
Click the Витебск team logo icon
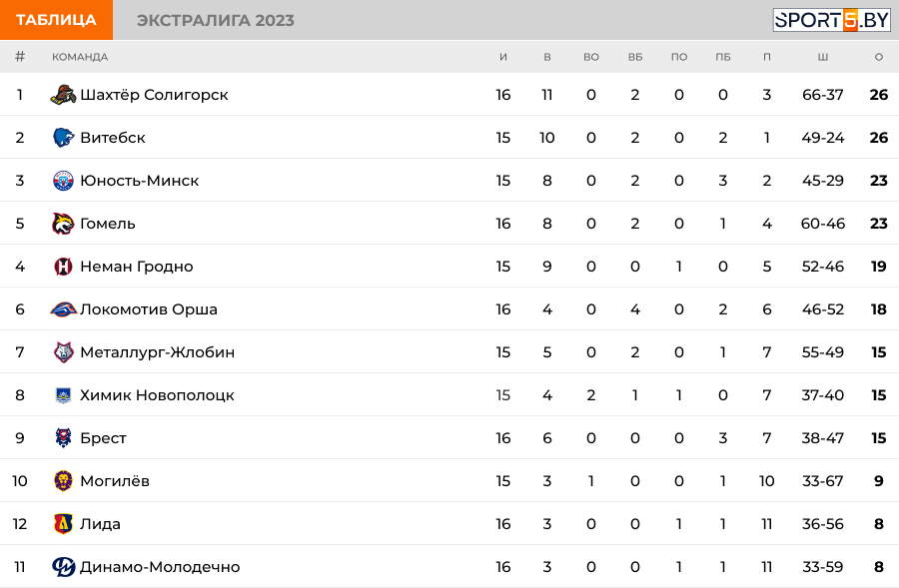63,138
